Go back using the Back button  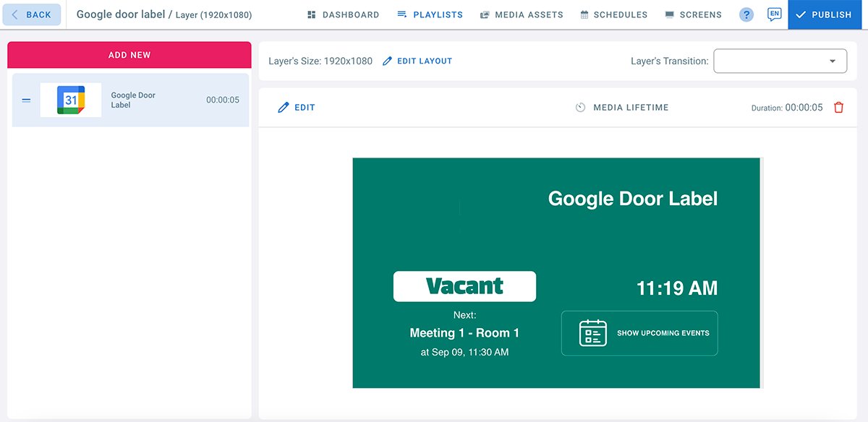pos(32,14)
